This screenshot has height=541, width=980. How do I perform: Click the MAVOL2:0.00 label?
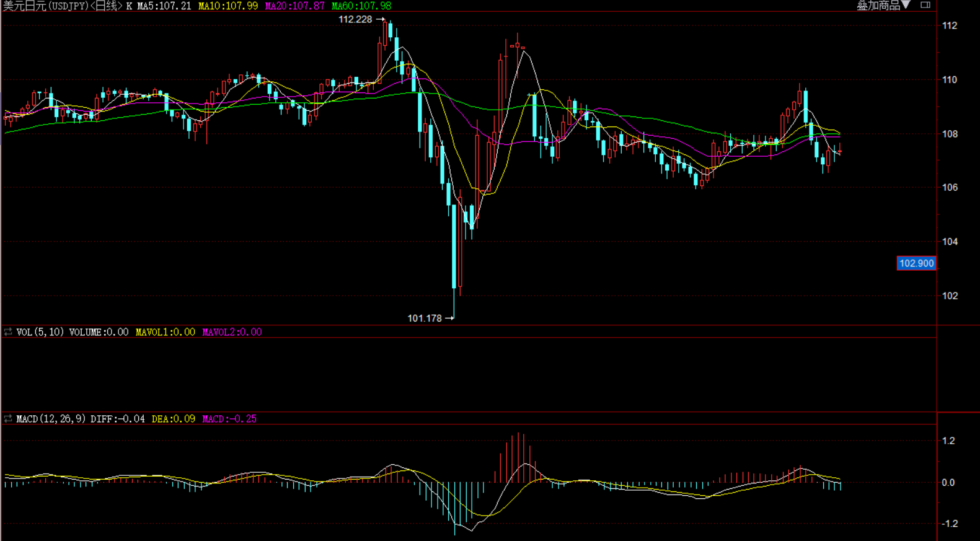[232, 332]
